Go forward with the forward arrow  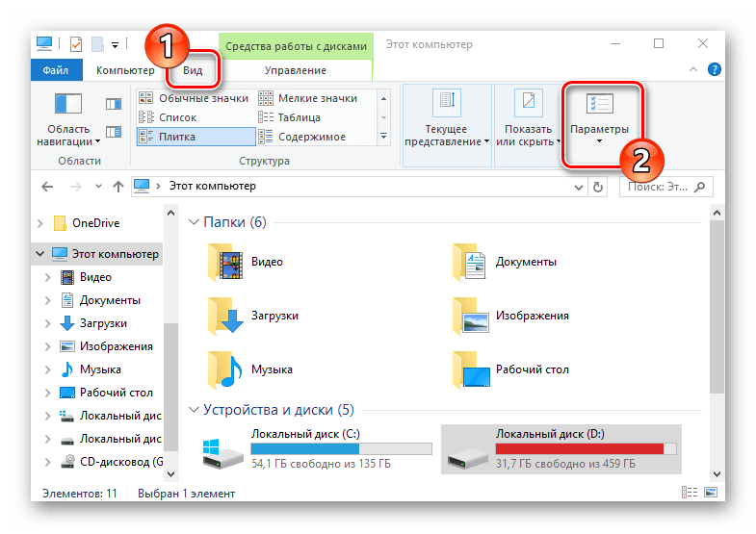(76, 187)
